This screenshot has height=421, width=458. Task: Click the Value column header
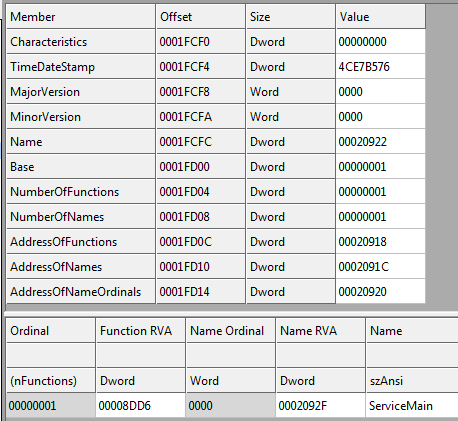click(381, 16)
